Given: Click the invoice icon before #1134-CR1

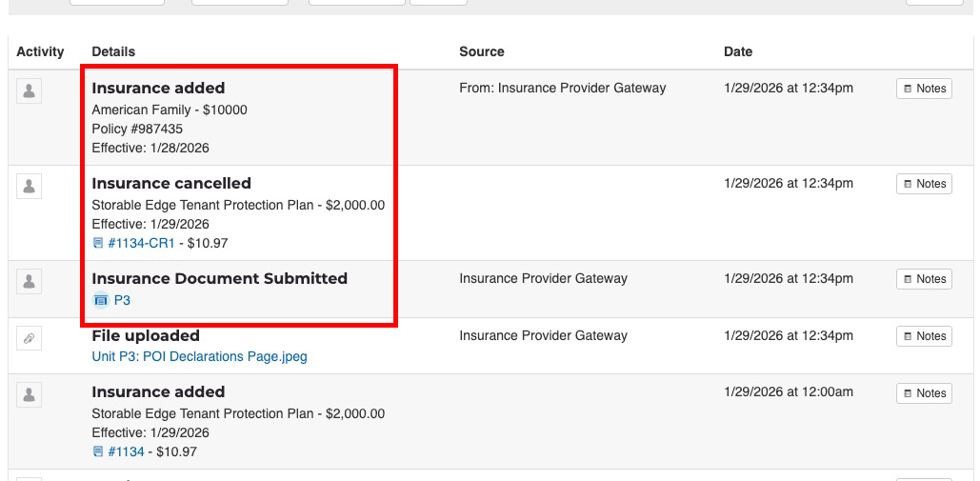Looking at the screenshot, I should pyautogui.click(x=98, y=244).
